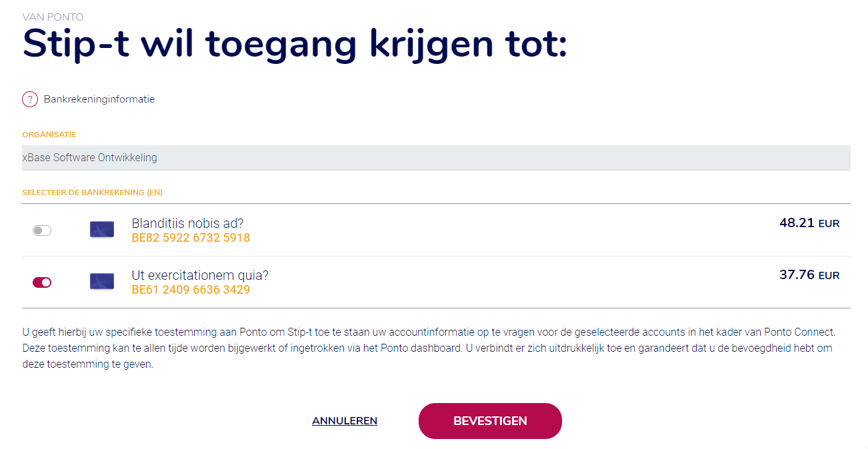
Task: Enable the toggle for Blanditiis nobis ad account
Action: coord(42,229)
